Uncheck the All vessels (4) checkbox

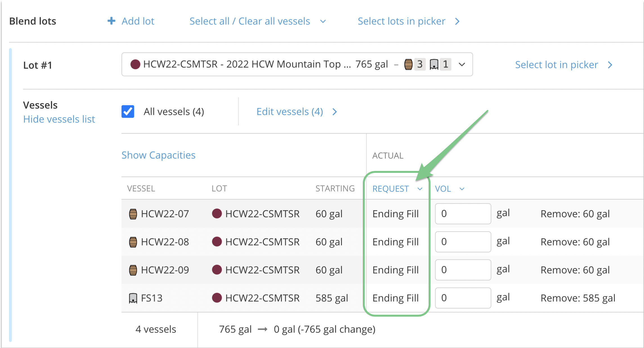(x=128, y=112)
